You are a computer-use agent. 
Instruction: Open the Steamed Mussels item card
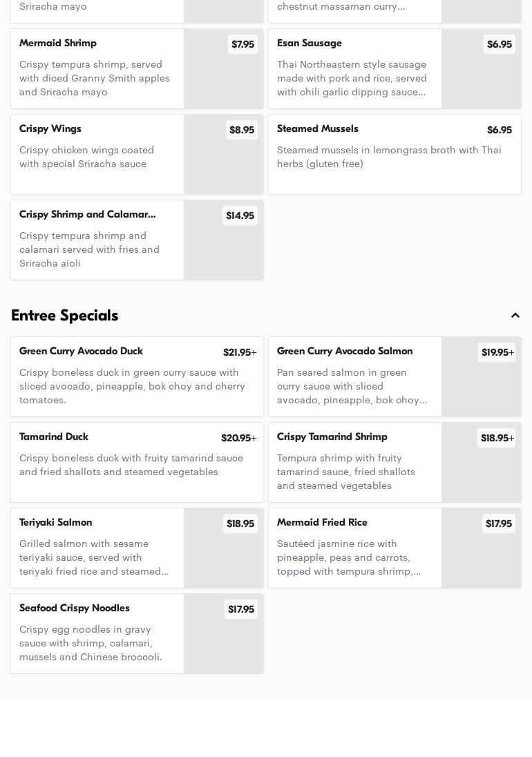[395, 155]
